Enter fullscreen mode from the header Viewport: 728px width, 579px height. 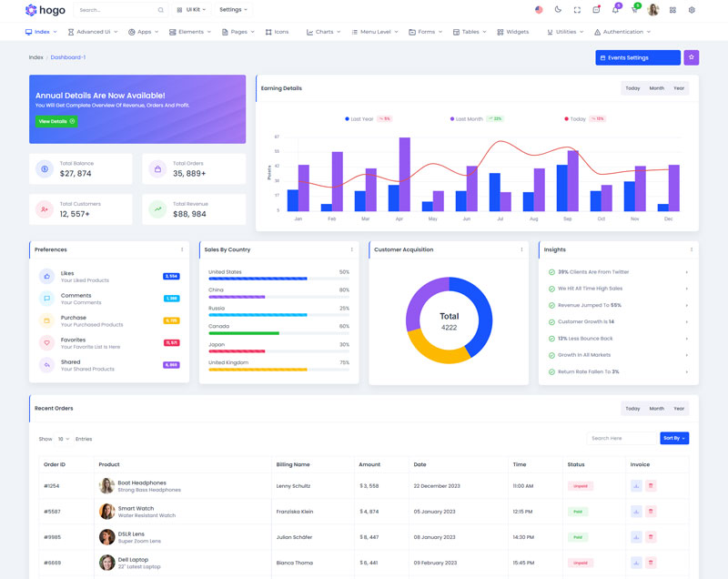(x=577, y=10)
